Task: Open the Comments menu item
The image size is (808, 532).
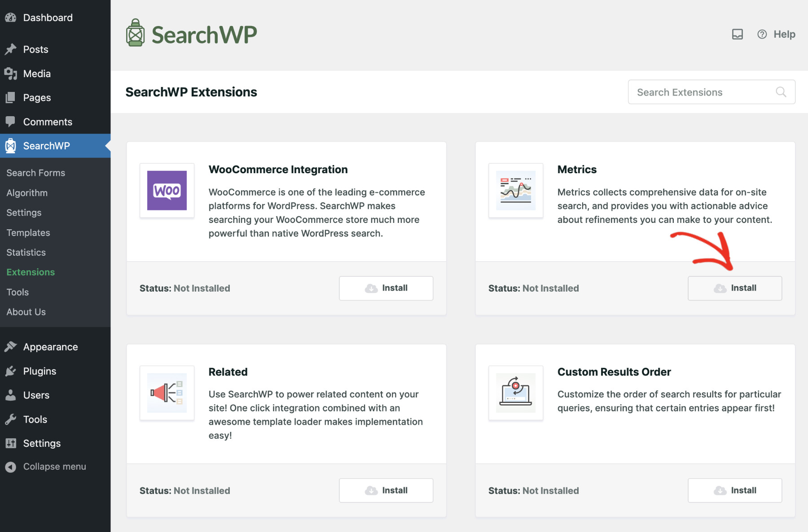Action: [x=55, y=122]
